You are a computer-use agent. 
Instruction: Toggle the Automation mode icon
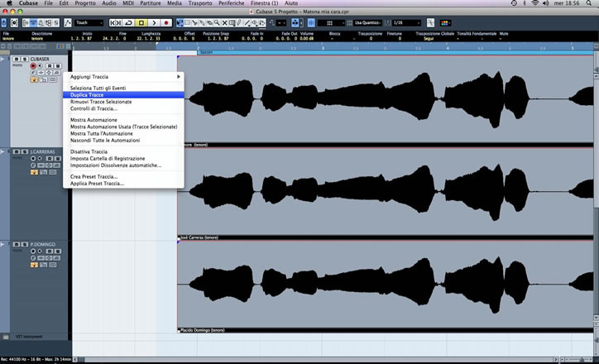click(68, 23)
